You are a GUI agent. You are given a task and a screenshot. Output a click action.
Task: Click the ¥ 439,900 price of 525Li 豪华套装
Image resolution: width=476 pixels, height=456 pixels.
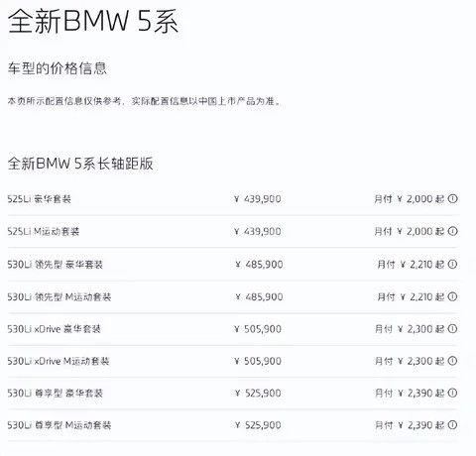(x=258, y=199)
